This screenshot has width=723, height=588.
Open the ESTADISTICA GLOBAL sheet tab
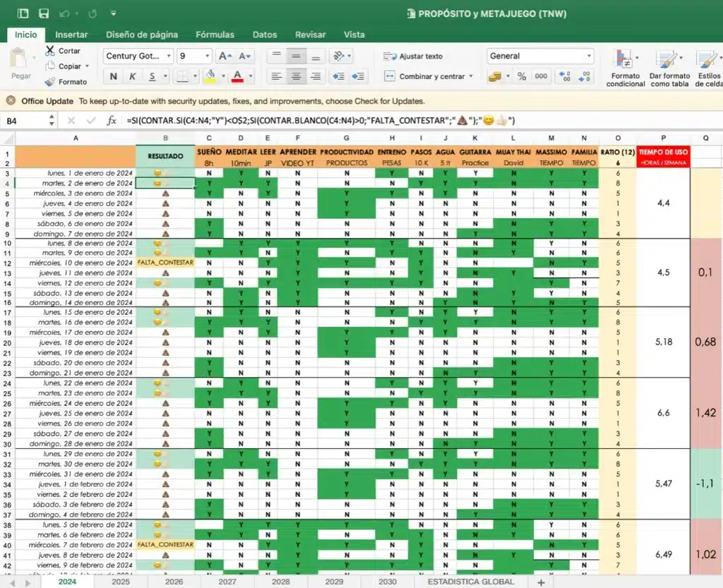point(471,582)
